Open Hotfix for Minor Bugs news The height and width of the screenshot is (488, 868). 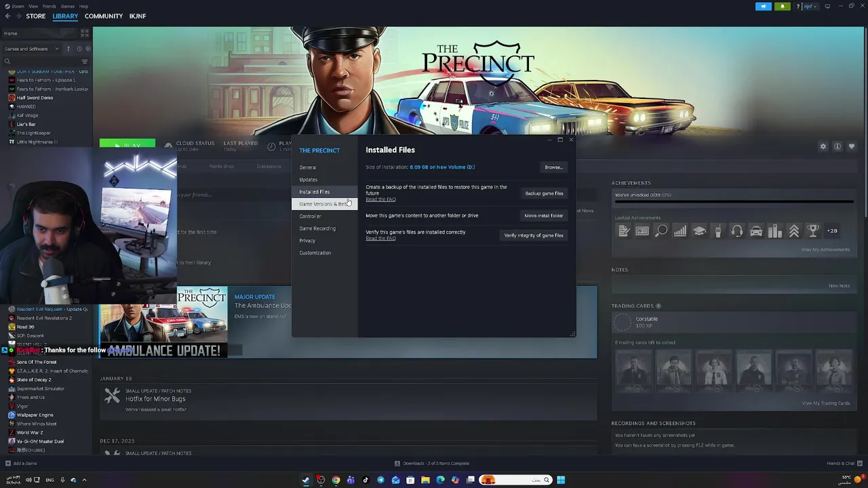click(155, 399)
